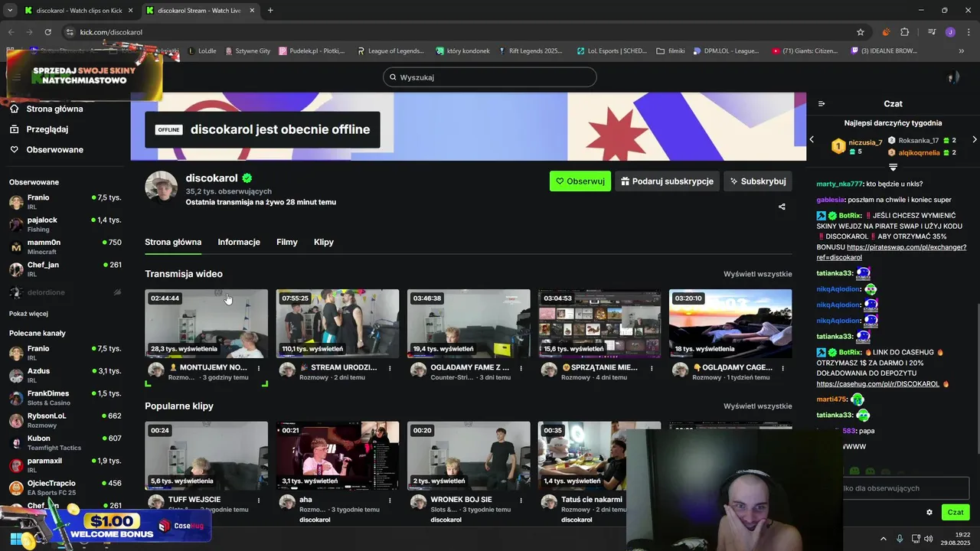Screen dimensions: 980x551
Task: Share the discokarol channel via share icon
Action: tap(782, 207)
